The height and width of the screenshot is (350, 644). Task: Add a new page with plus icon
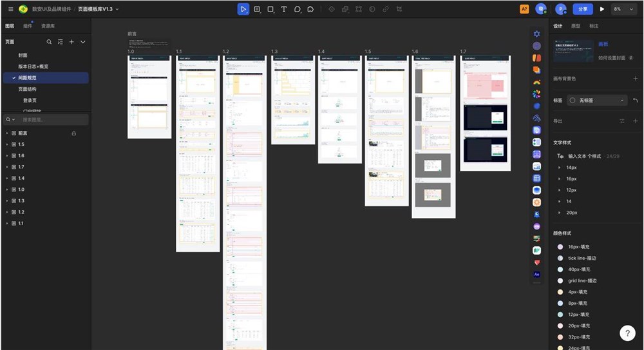[x=71, y=42]
